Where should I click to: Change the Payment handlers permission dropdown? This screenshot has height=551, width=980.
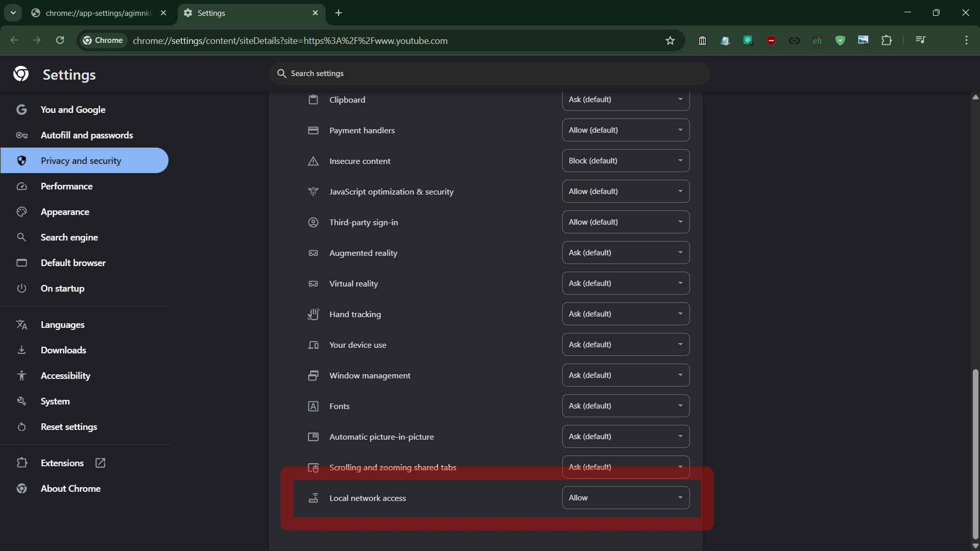[626, 130]
